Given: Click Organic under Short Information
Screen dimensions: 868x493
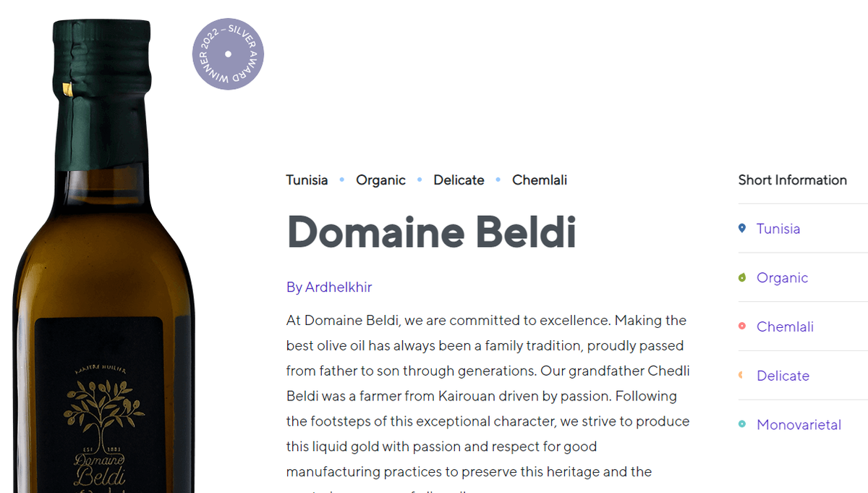Looking at the screenshot, I should tap(782, 277).
